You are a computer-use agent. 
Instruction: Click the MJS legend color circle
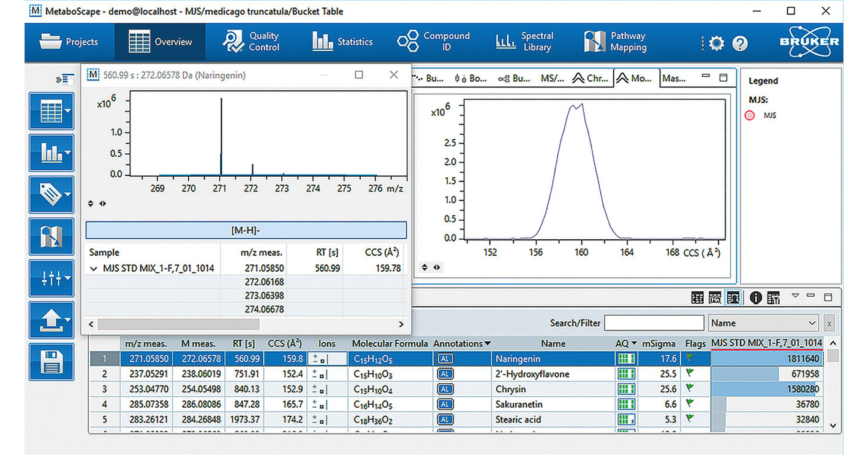click(750, 115)
